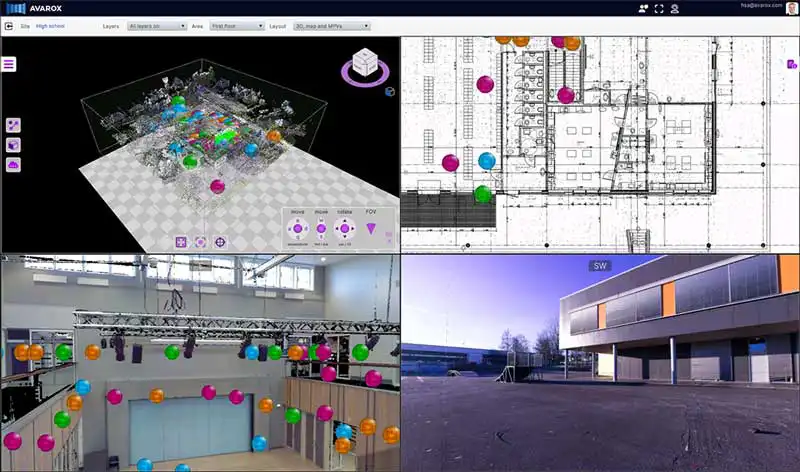Open the Area dropdown showing First floor
Screen dimensions: 800x472
237,26
